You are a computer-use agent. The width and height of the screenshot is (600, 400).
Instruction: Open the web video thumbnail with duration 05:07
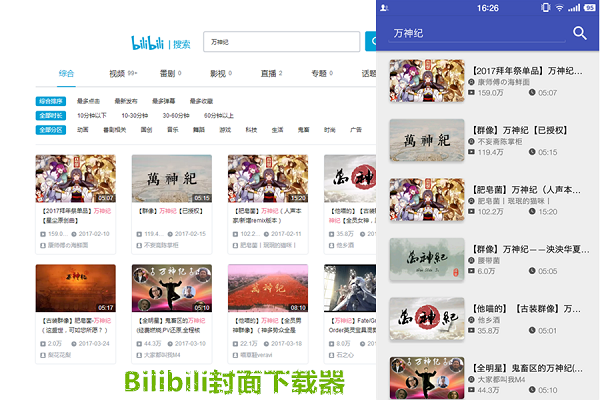click(76, 178)
